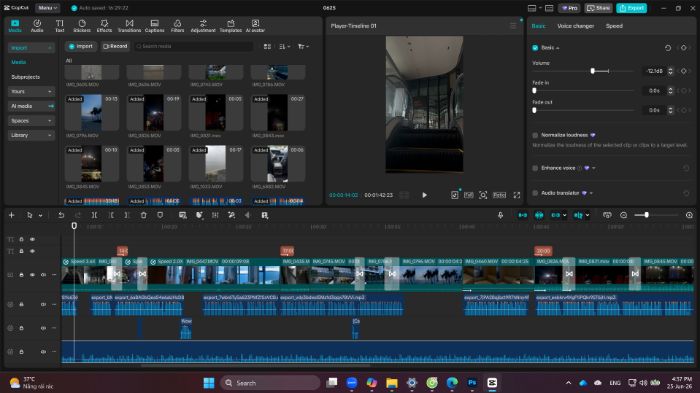
Task: Select the car interior clip thumbnail
Action: 278,163
